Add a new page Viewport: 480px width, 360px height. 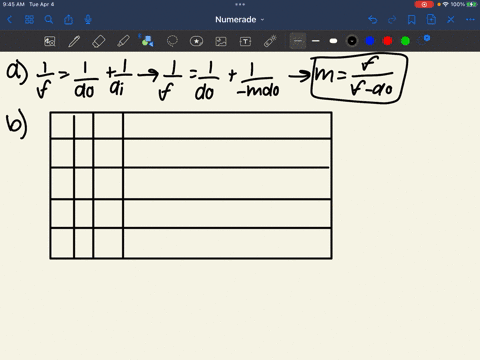point(431,20)
